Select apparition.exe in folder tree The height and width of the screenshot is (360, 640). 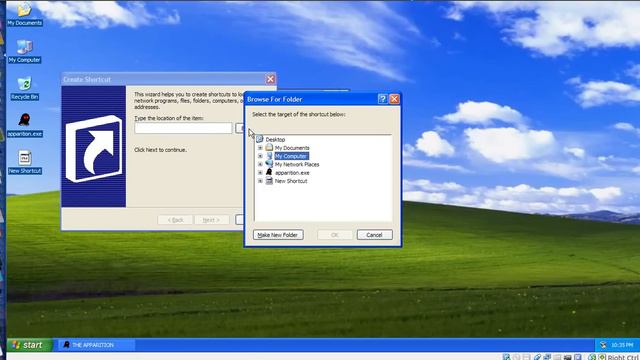click(x=292, y=173)
